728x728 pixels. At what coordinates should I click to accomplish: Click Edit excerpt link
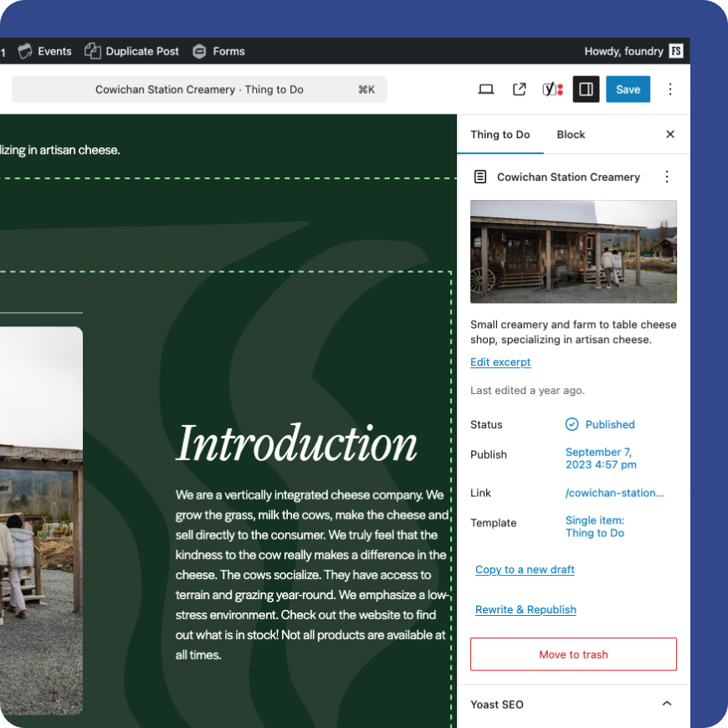point(500,362)
